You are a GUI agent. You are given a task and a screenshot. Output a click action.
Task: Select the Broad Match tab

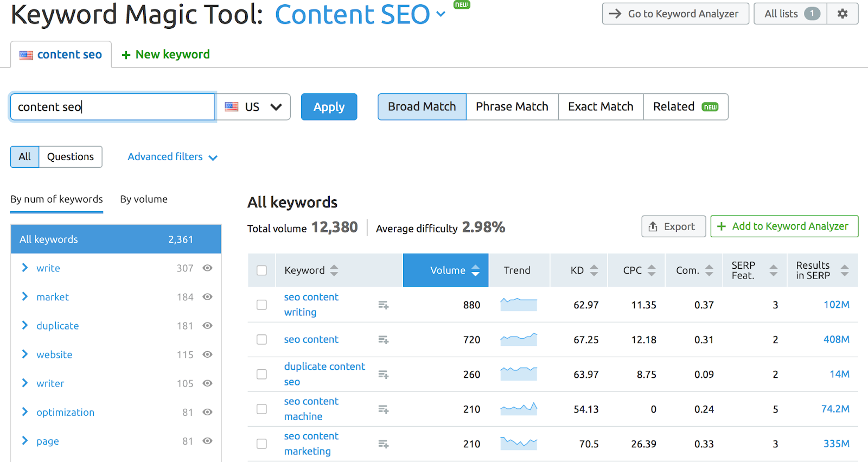click(x=422, y=107)
